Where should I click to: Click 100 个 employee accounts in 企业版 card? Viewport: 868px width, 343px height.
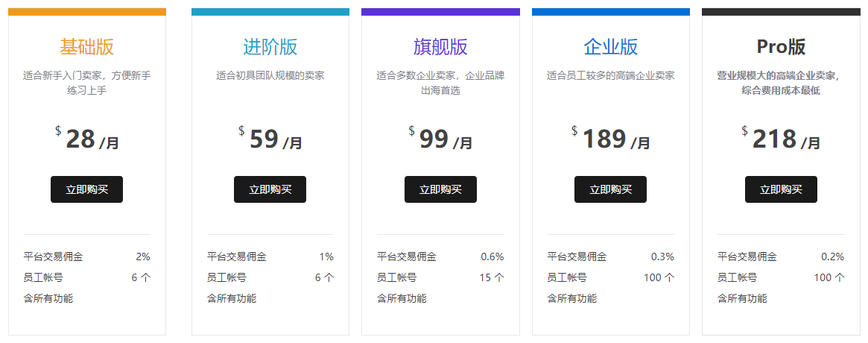[x=659, y=277]
